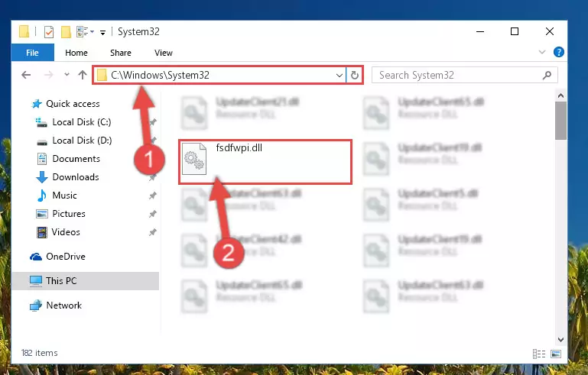Expand the ribbon with the chevron
This screenshot has height=375, width=588.
tap(542, 52)
